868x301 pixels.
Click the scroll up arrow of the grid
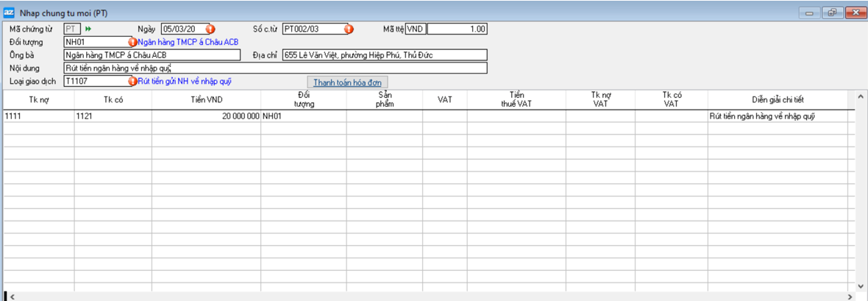tap(861, 97)
